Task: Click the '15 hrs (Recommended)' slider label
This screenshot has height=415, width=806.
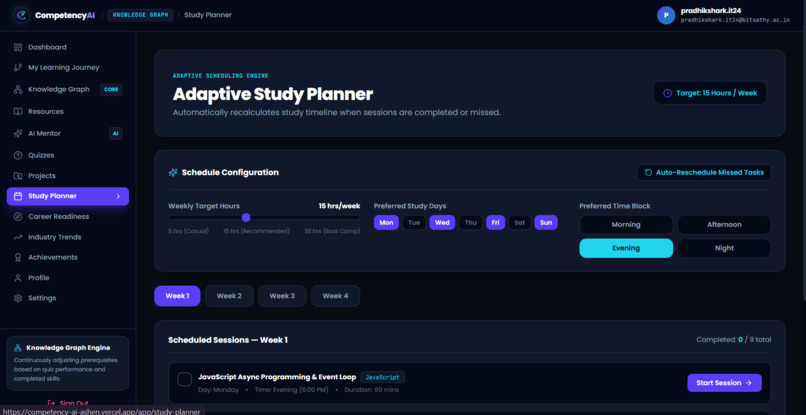Action: tap(256, 231)
